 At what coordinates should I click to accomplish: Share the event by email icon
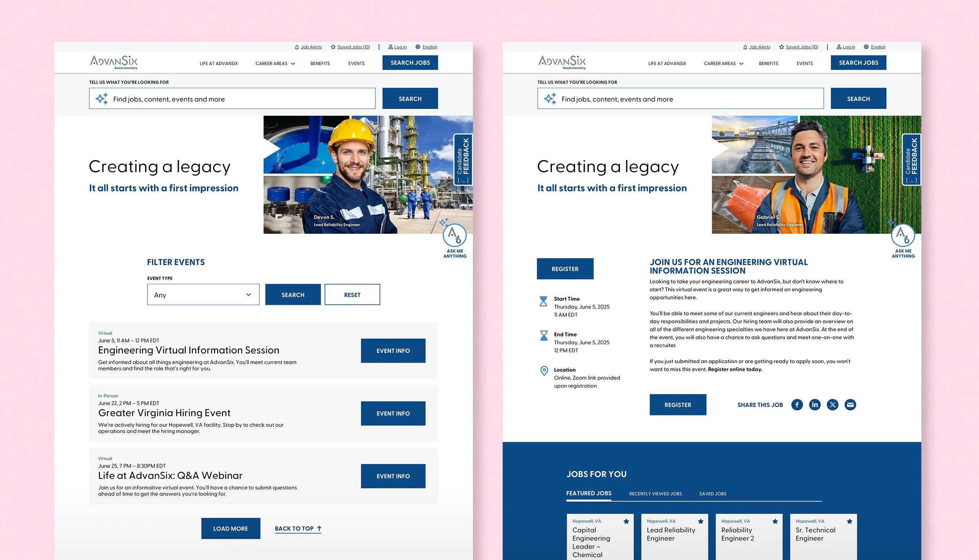[850, 405]
